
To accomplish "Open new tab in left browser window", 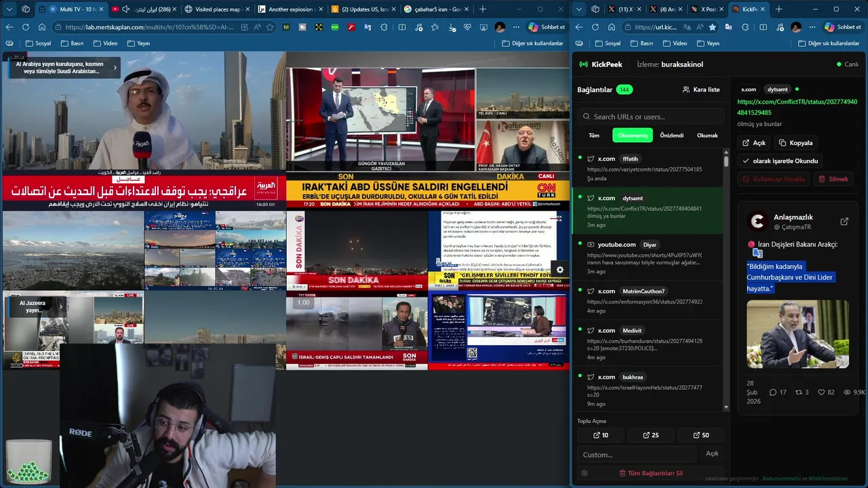I will pyautogui.click(x=483, y=9).
